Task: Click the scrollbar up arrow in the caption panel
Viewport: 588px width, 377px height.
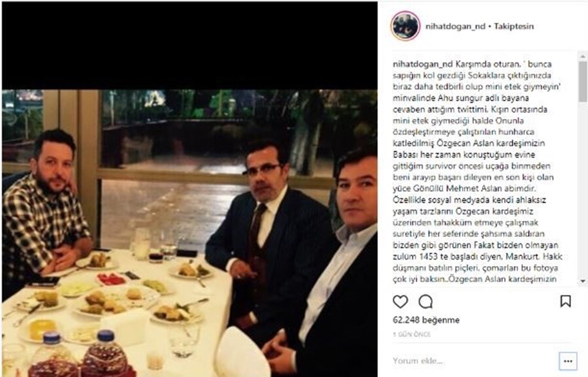Action: (x=582, y=56)
